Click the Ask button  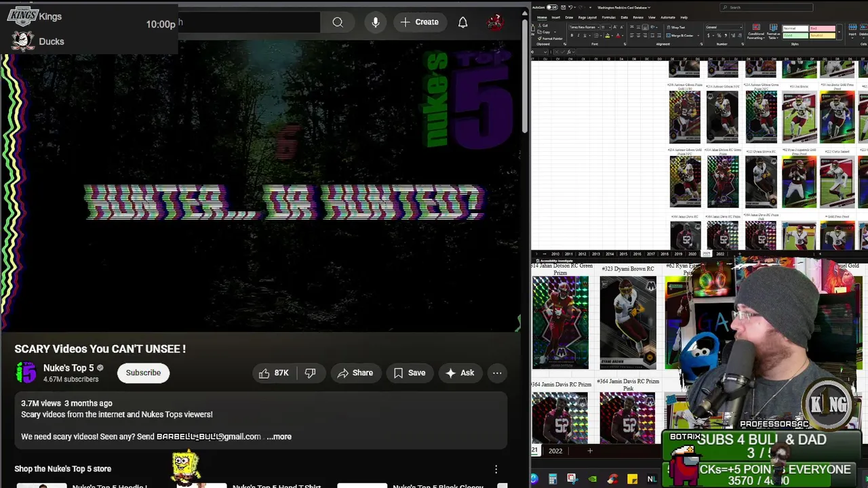[460, 373]
